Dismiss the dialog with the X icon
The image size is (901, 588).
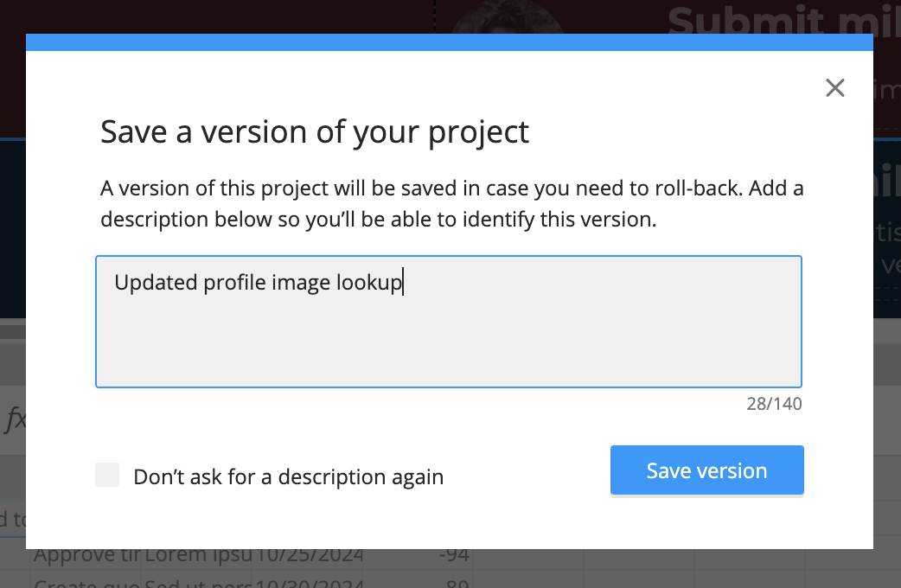pos(834,87)
